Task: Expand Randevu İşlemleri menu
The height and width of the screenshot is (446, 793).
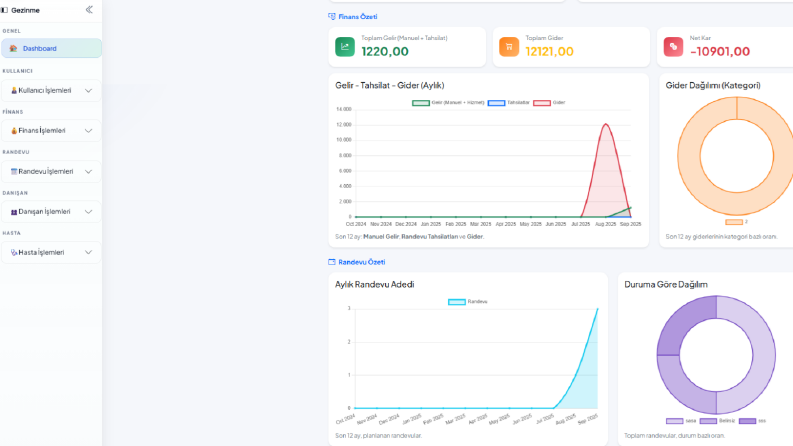Action: 51,171
